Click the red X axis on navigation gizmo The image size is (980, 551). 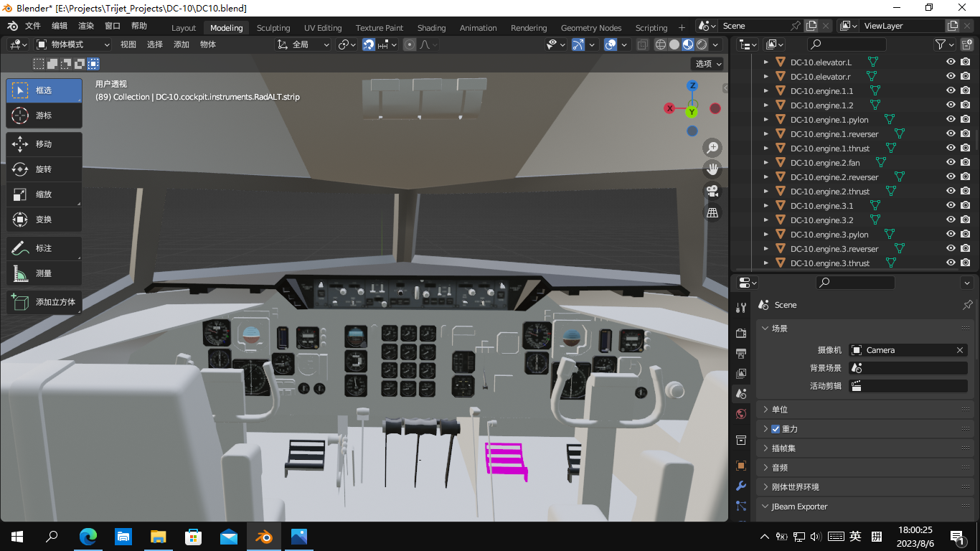point(669,108)
